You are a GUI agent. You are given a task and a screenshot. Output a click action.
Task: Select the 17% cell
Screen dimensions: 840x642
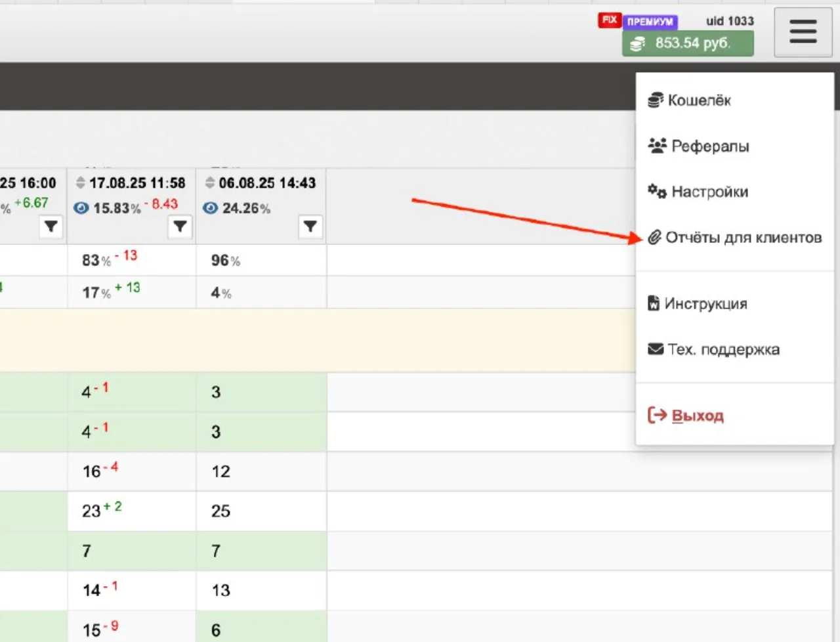(132, 292)
